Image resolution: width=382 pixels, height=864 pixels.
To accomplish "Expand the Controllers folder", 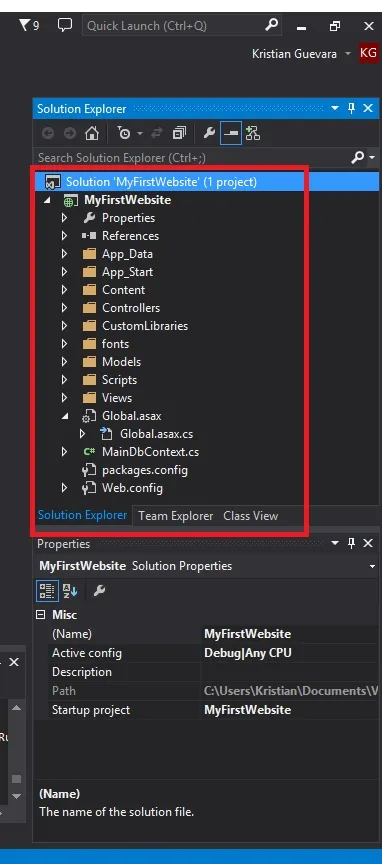I will pyautogui.click(x=64, y=308).
